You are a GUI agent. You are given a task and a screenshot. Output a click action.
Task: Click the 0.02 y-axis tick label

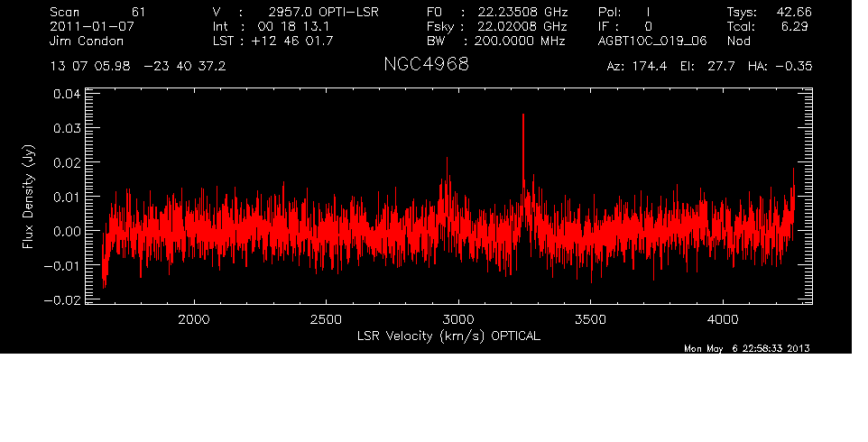67,162
